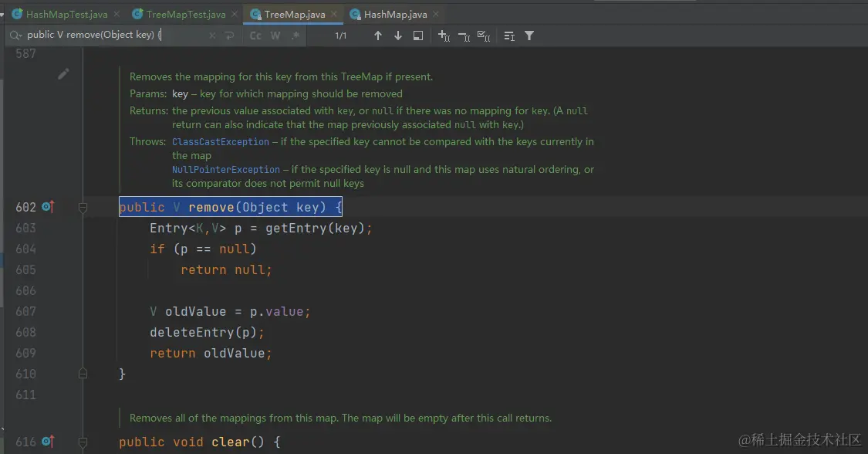This screenshot has width=868, height=454.
Task: Click getEntry(key) call on line 603
Action: (315, 228)
